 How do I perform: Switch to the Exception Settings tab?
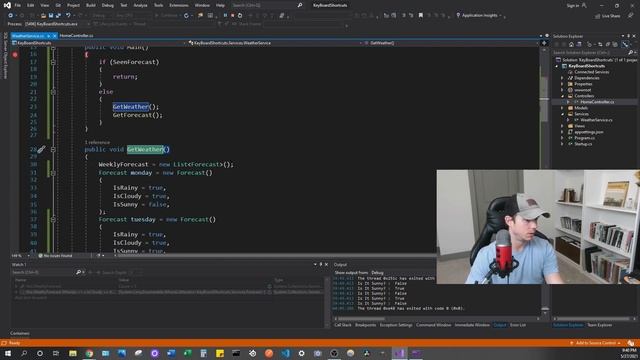point(396,325)
